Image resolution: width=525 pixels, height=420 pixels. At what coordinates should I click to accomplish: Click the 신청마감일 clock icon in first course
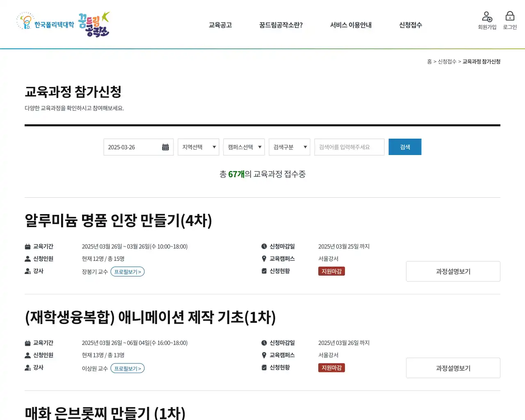264,247
